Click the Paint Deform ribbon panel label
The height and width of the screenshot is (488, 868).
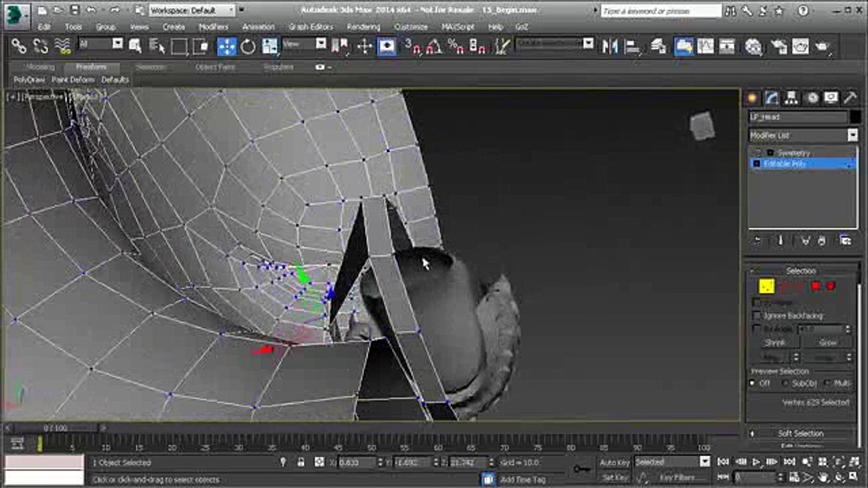[73, 80]
